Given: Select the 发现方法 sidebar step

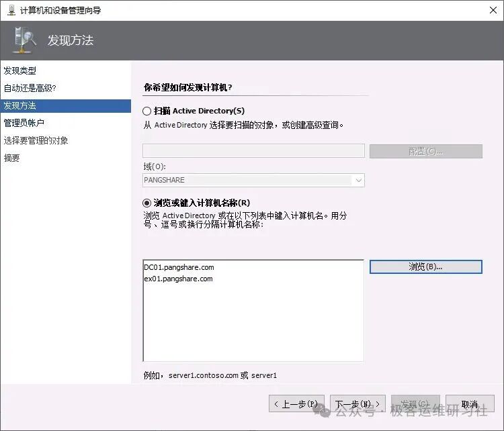Looking at the screenshot, I should click(x=66, y=105).
